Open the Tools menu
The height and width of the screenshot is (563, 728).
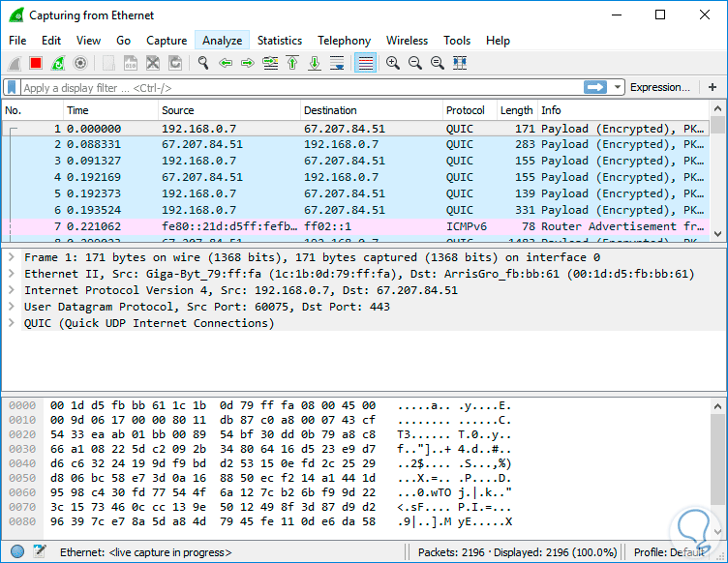pyautogui.click(x=457, y=41)
